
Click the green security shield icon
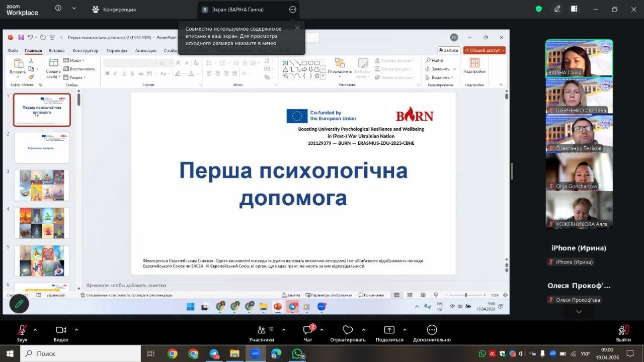(539, 9)
